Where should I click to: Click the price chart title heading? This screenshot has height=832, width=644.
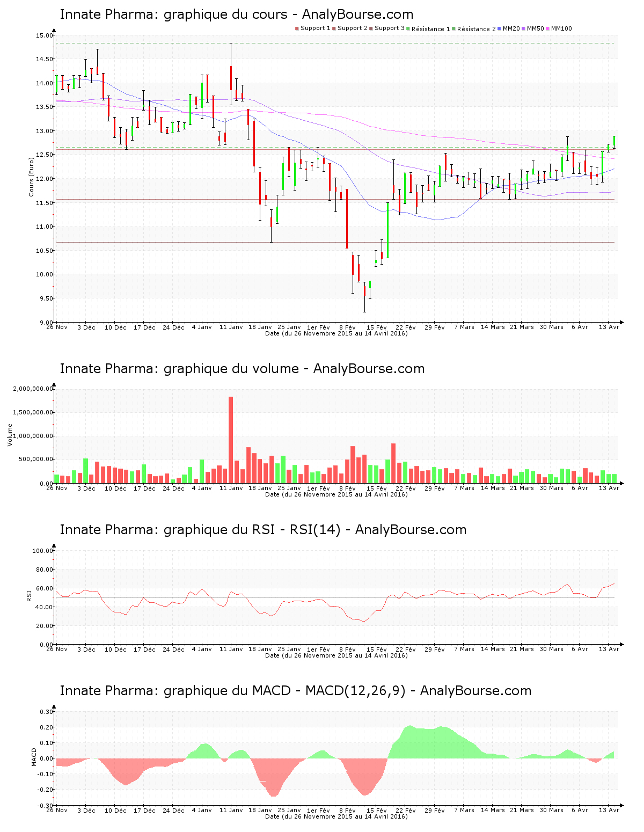point(236,14)
